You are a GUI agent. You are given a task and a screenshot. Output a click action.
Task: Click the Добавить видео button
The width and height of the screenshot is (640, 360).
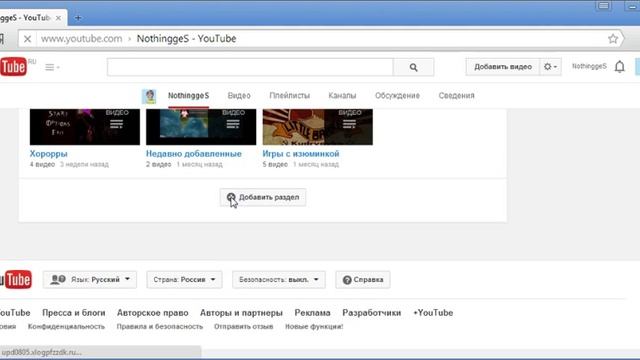[x=503, y=67]
